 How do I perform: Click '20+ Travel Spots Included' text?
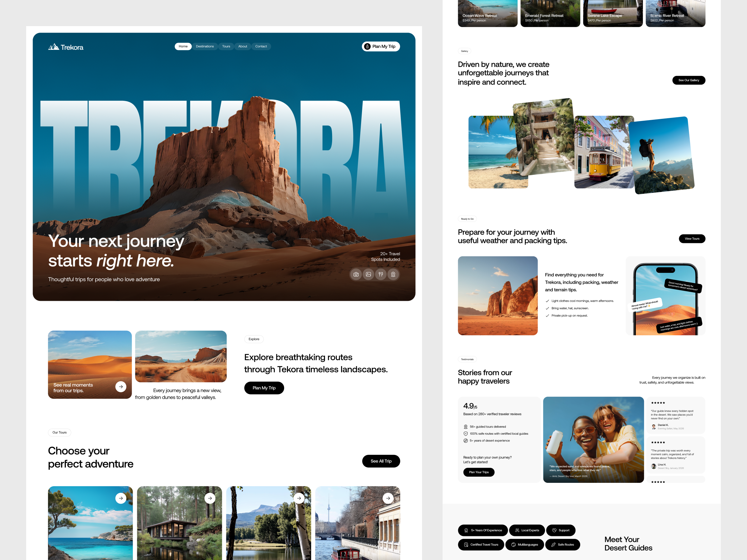[x=385, y=257]
